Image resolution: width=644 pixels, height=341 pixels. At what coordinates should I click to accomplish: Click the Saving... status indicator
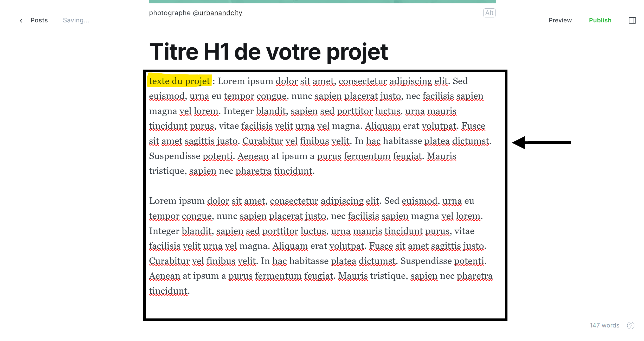(x=76, y=20)
